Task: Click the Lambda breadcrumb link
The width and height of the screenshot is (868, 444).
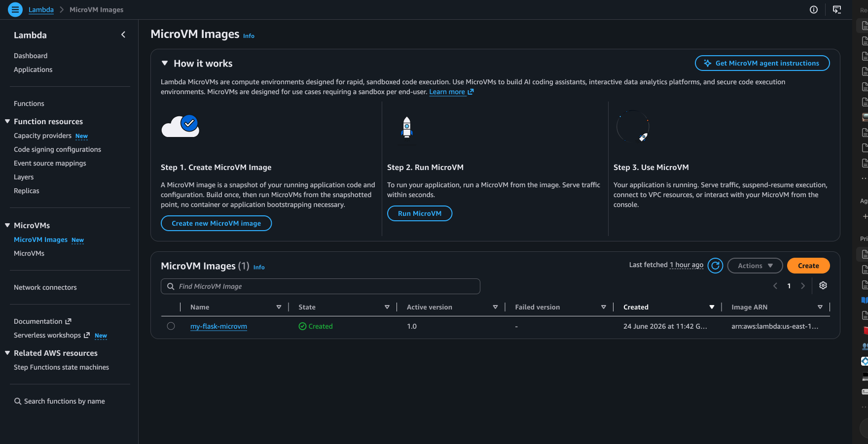Action: tap(41, 9)
